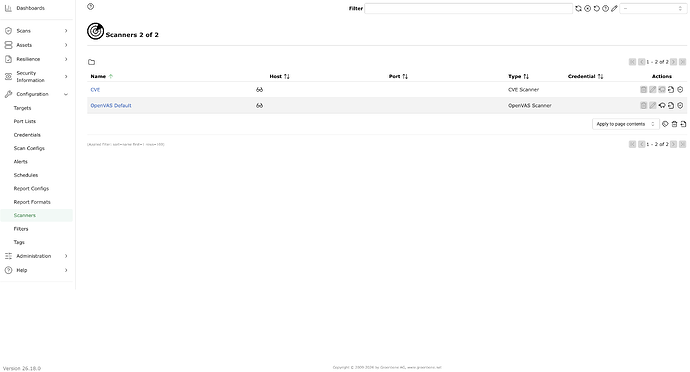Click the edit pencil in OpenVAS Default row
This screenshot has width=690, height=372.
pos(653,106)
